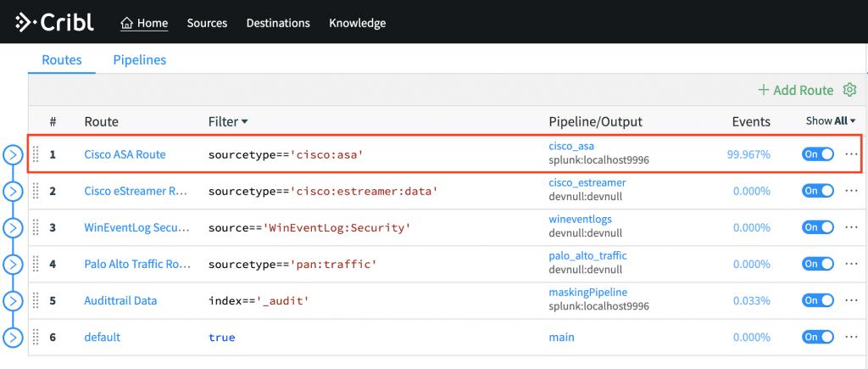Image resolution: width=868 pixels, height=369 pixels.
Task: Switch to the Pipelines tab
Action: coord(140,60)
